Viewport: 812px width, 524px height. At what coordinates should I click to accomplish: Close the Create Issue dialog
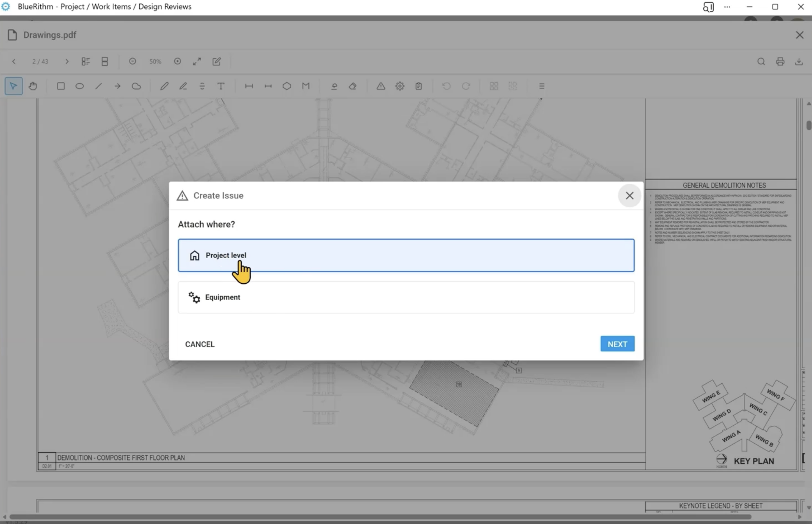pyautogui.click(x=629, y=196)
